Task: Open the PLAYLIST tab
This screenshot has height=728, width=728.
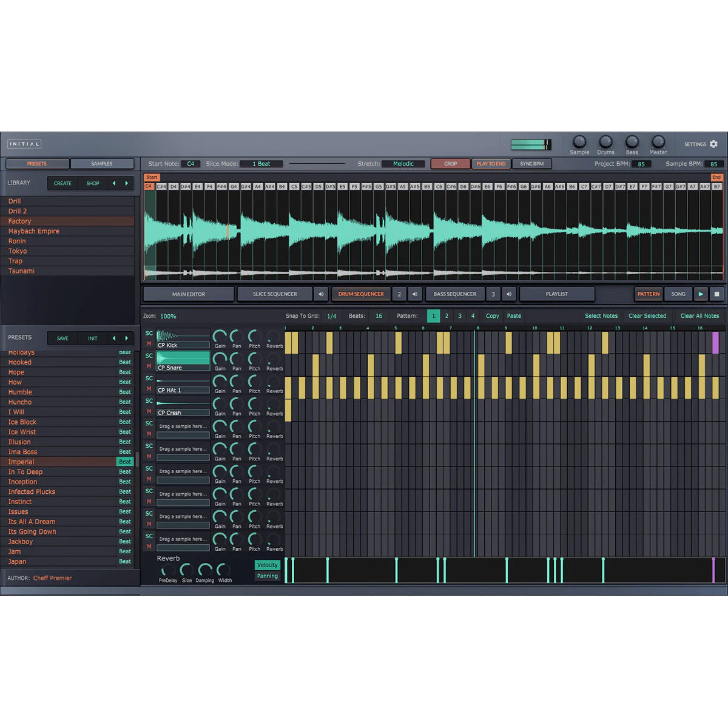Action: point(557,294)
